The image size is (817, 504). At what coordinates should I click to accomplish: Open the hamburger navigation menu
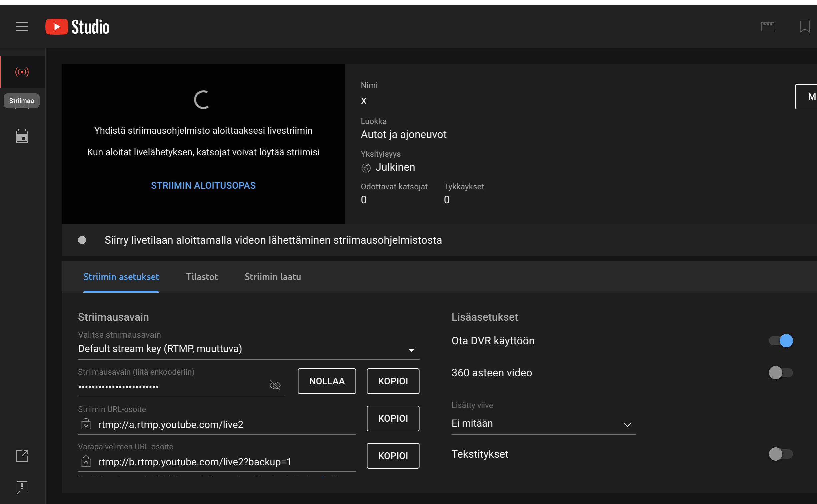click(x=22, y=26)
